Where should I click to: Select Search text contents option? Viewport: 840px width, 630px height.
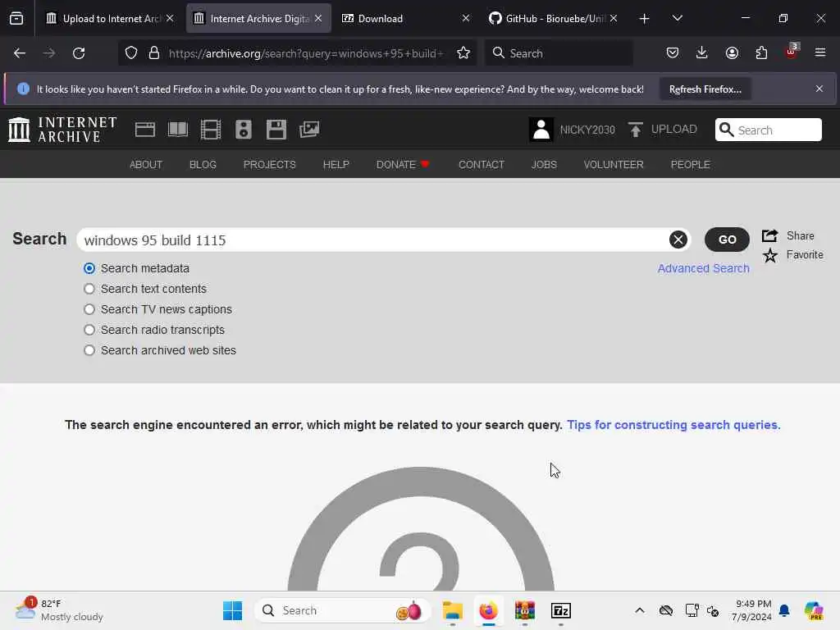tap(89, 289)
